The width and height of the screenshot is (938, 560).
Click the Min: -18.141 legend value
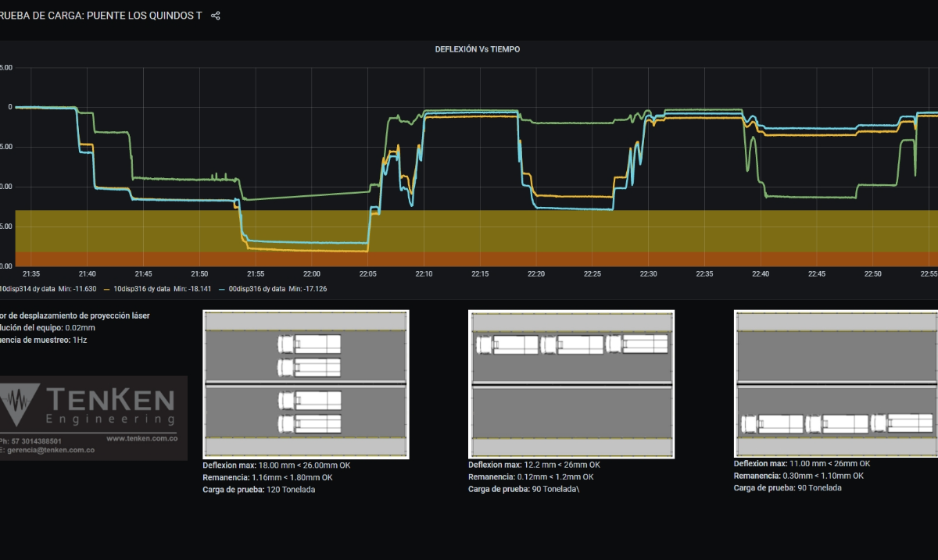193,289
